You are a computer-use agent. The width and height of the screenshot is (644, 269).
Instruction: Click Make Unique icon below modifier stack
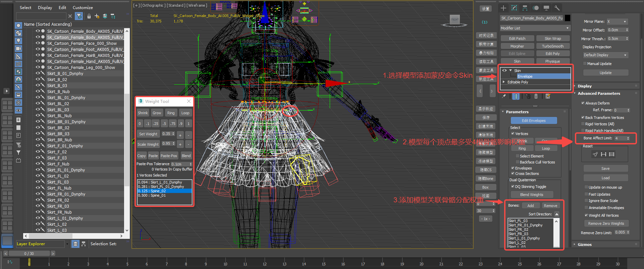pos(528,96)
